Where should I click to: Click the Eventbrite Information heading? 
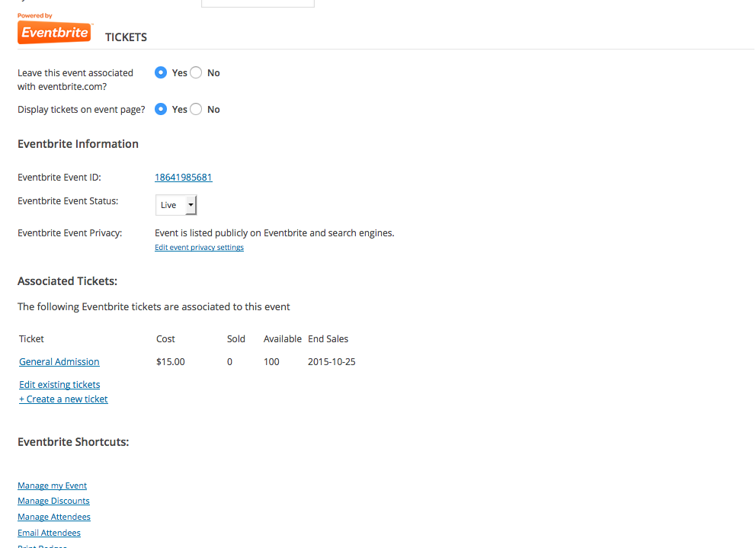point(78,144)
